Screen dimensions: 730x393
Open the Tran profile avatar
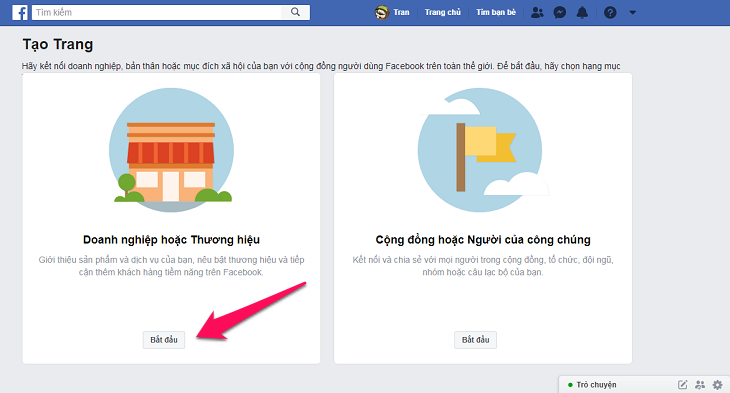click(382, 13)
